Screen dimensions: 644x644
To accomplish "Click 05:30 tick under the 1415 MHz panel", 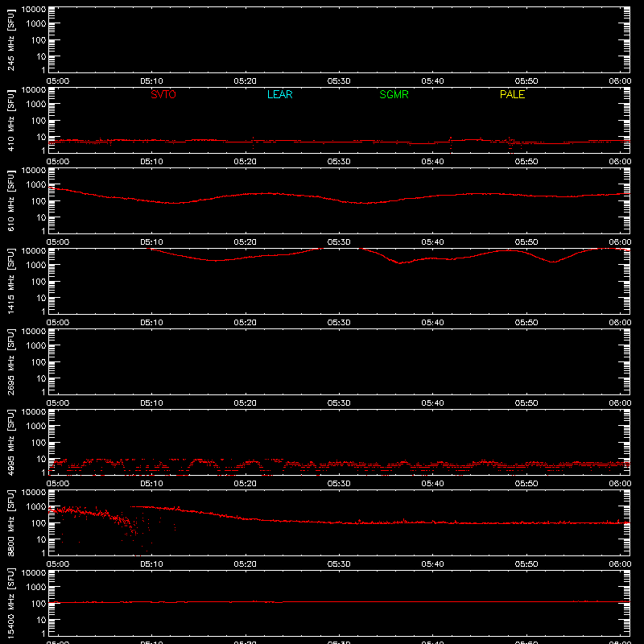I will pos(339,323).
